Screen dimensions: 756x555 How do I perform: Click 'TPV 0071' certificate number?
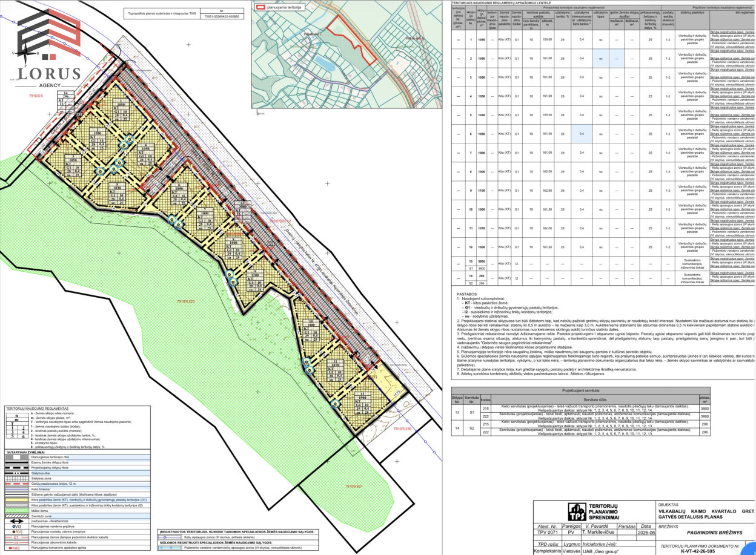(547, 532)
